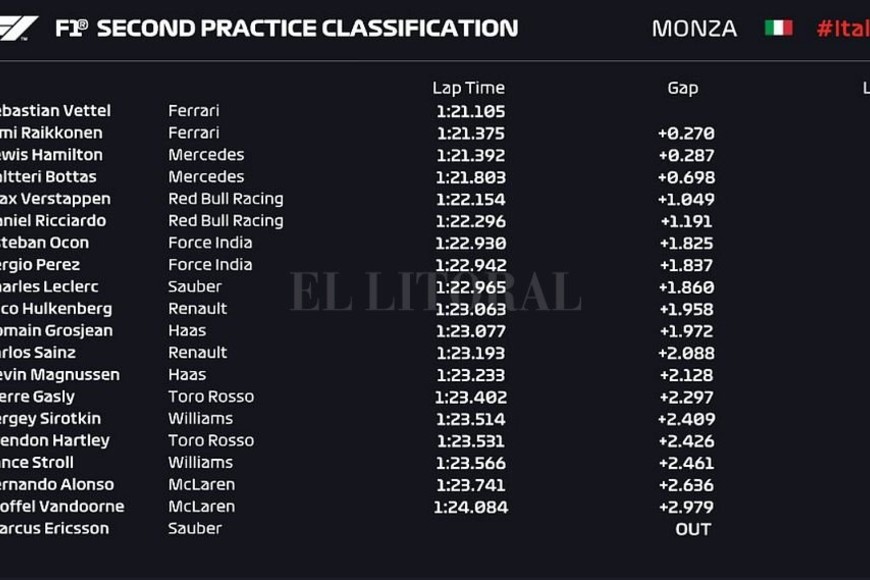Select Lewis Hamilton's name
The width and height of the screenshot is (870, 580).
(52, 155)
